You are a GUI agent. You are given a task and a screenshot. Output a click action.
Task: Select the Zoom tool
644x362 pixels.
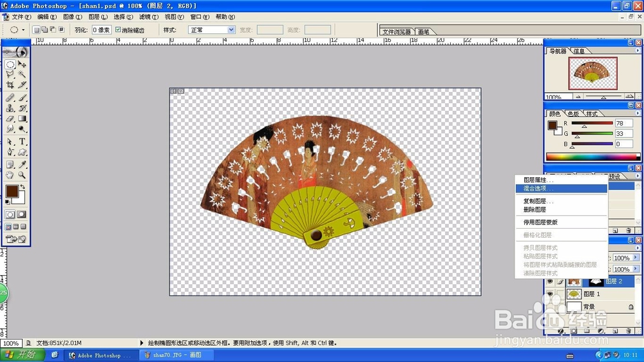22,175
